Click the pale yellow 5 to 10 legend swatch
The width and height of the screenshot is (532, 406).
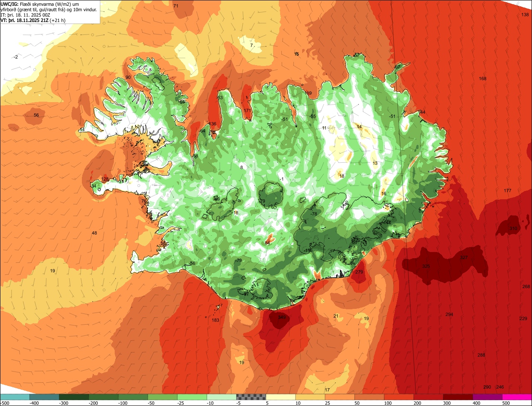click(x=281, y=397)
